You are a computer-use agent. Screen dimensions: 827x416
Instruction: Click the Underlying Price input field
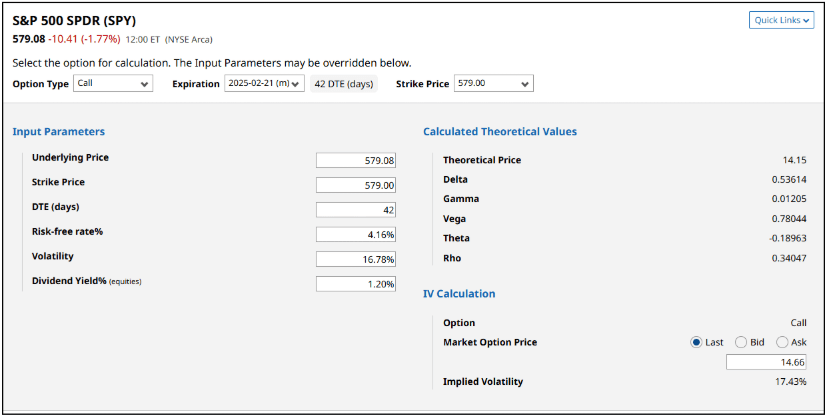point(356,160)
